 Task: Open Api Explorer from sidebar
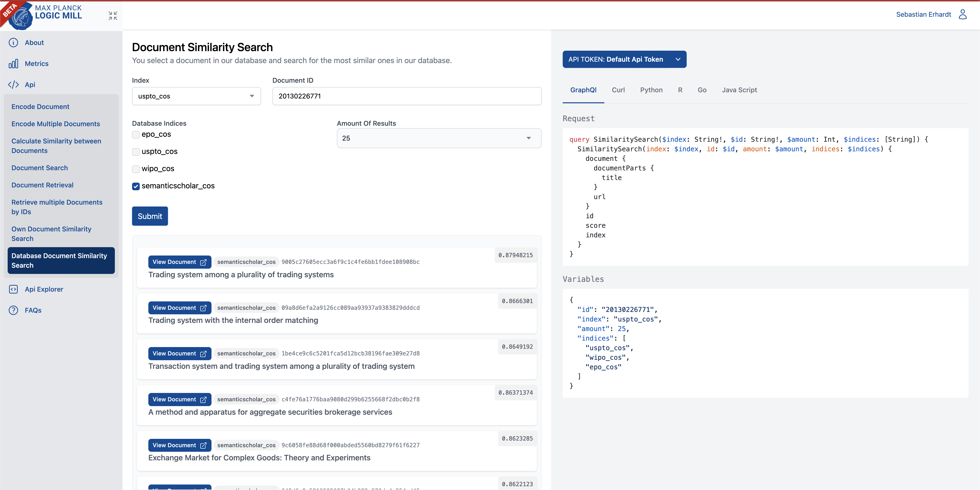(44, 289)
